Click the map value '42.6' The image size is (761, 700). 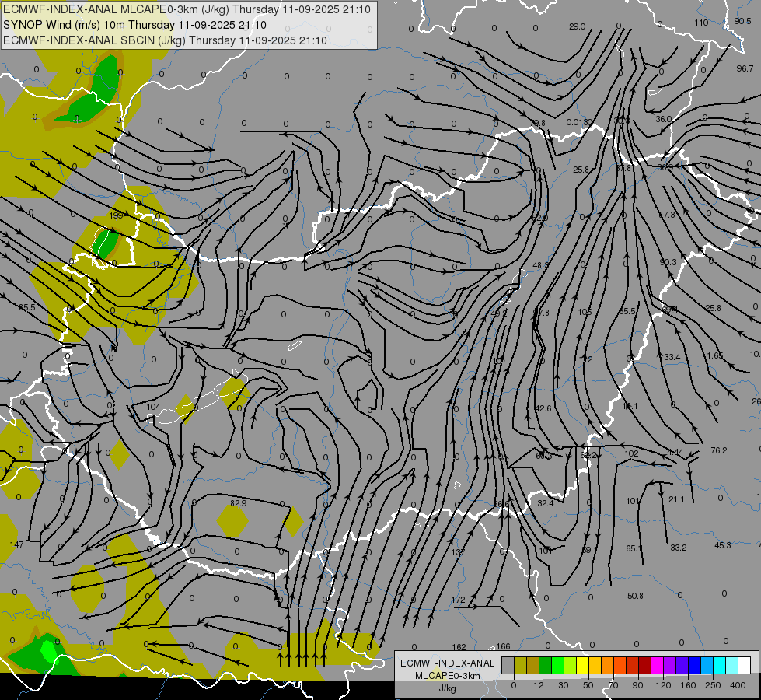click(543, 408)
